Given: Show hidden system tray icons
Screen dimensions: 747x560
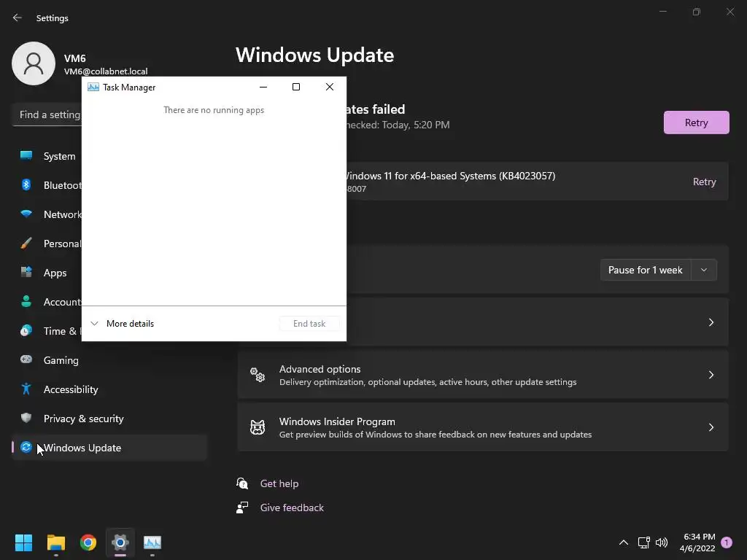Looking at the screenshot, I should (x=624, y=542).
